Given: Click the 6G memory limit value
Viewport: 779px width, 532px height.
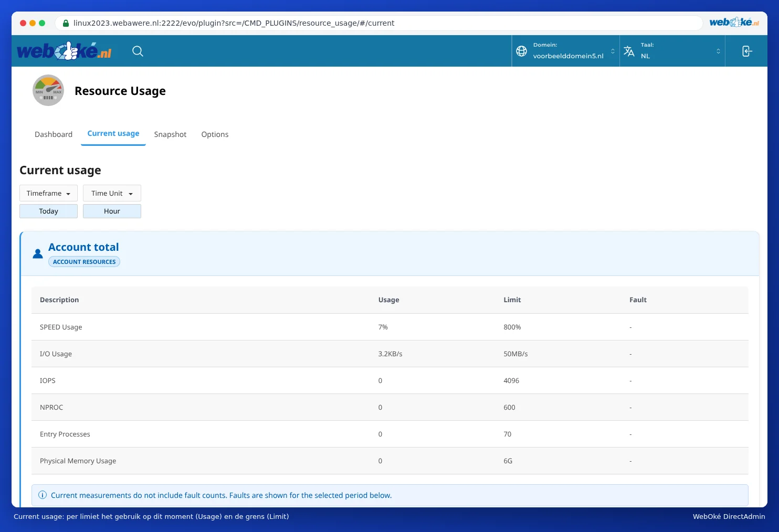Looking at the screenshot, I should 508,461.
